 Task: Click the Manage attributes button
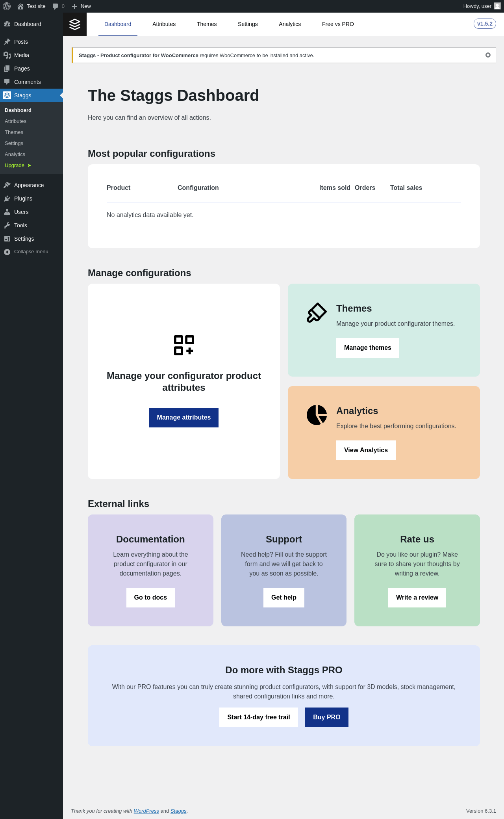click(184, 418)
